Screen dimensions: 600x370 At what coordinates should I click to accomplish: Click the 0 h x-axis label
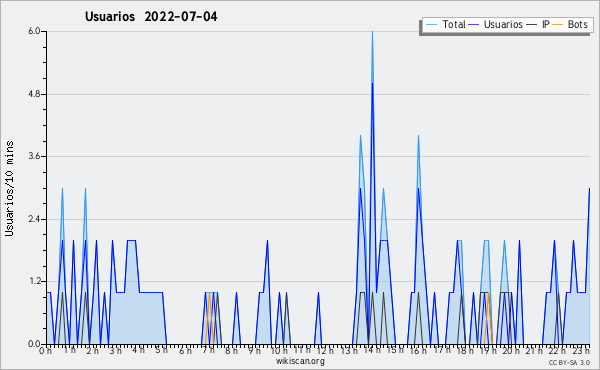pyautogui.click(x=46, y=350)
